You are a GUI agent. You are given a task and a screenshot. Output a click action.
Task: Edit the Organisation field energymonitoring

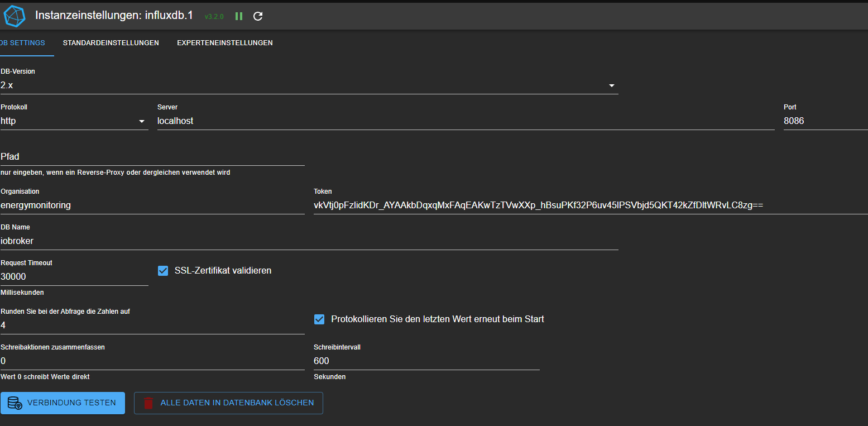click(152, 205)
